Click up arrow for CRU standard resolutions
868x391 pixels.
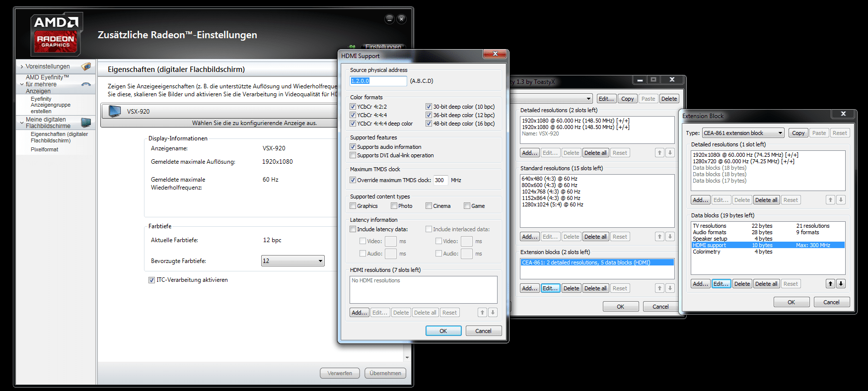click(659, 237)
